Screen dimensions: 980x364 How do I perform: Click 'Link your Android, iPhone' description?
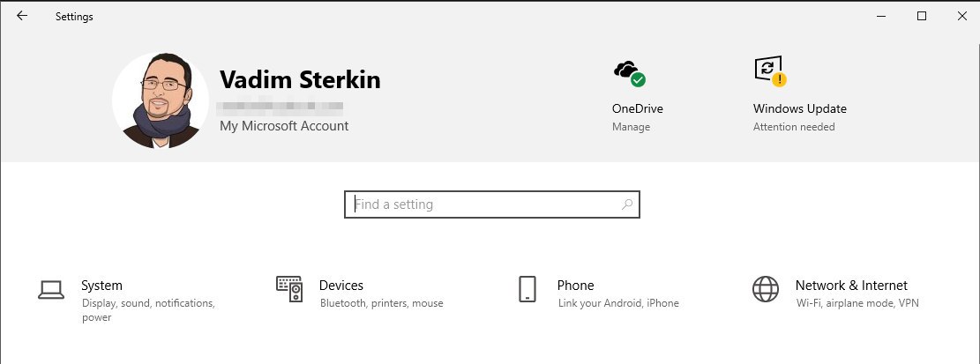pyautogui.click(x=618, y=303)
